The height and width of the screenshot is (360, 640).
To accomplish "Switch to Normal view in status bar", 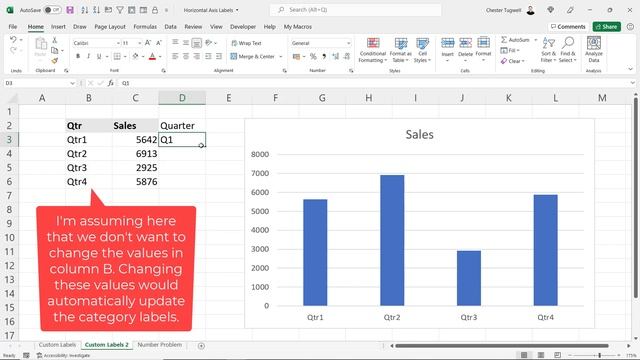I will pyautogui.click(x=524, y=355).
